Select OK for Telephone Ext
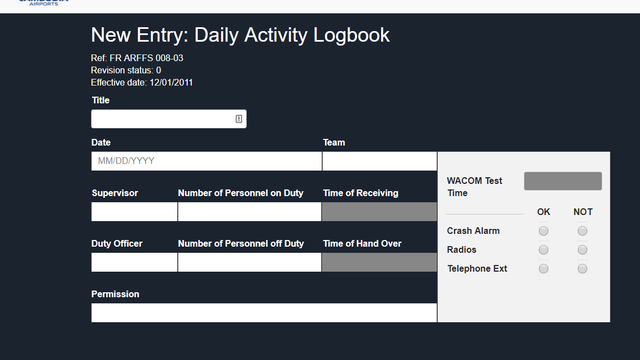640x360 pixels. pos(543,269)
